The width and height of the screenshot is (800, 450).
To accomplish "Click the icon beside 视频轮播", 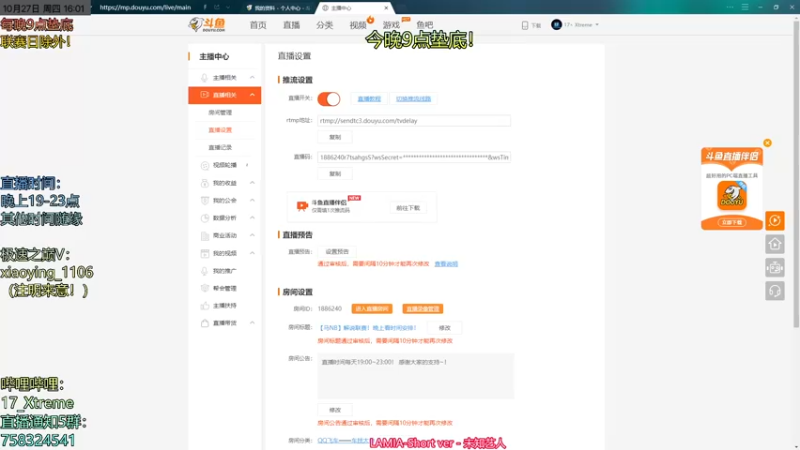I will 205,165.
